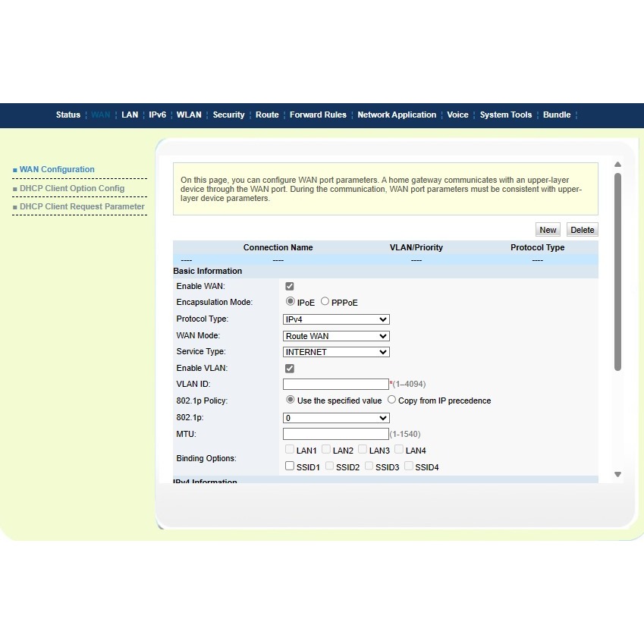
Task: Open the System Tools menu
Action: coord(505,115)
